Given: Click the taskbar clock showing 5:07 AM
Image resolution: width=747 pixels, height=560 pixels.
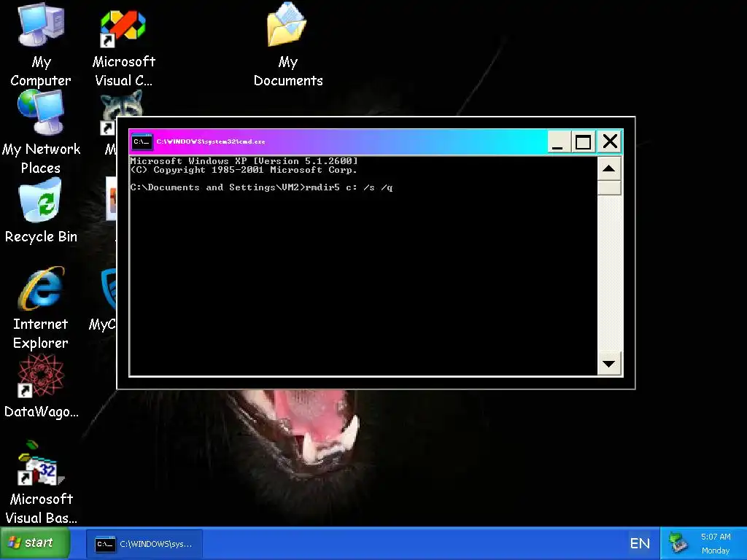Looking at the screenshot, I should (x=716, y=537).
